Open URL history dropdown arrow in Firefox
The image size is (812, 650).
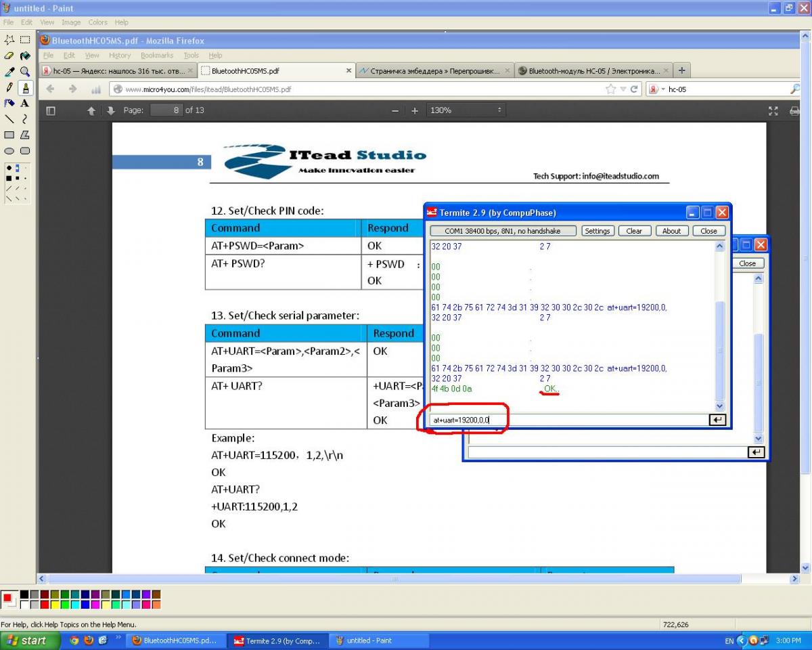pyautogui.click(x=623, y=89)
